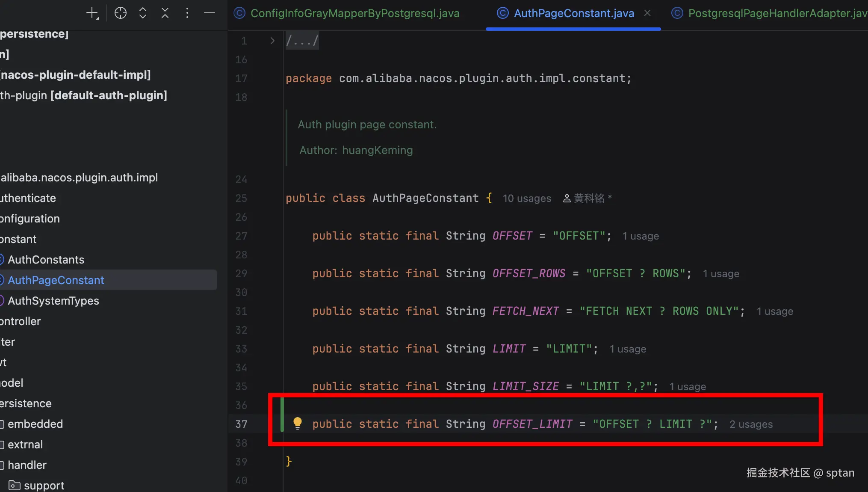Image resolution: width=868 pixels, height=492 pixels.
Task: Open the embedded package folder
Action: click(x=35, y=424)
